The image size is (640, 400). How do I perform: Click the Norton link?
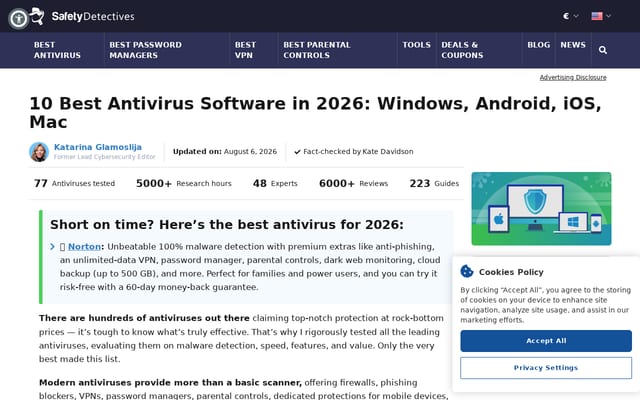click(84, 247)
